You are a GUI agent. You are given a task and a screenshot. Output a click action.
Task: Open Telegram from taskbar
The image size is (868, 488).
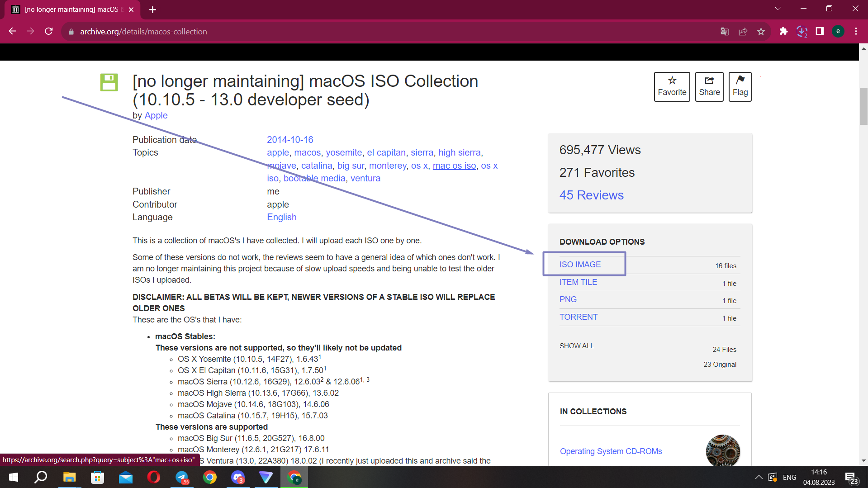click(x=182, y=477)
